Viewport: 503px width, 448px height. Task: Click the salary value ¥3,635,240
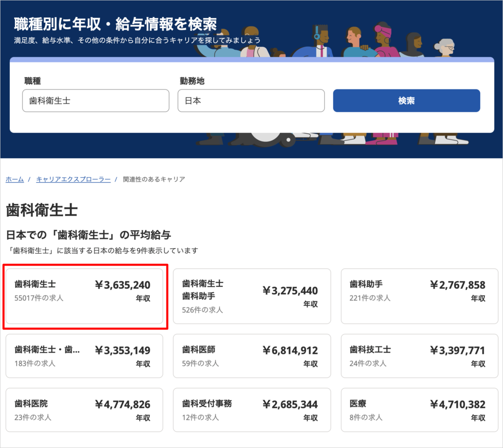tap(123, 285)
